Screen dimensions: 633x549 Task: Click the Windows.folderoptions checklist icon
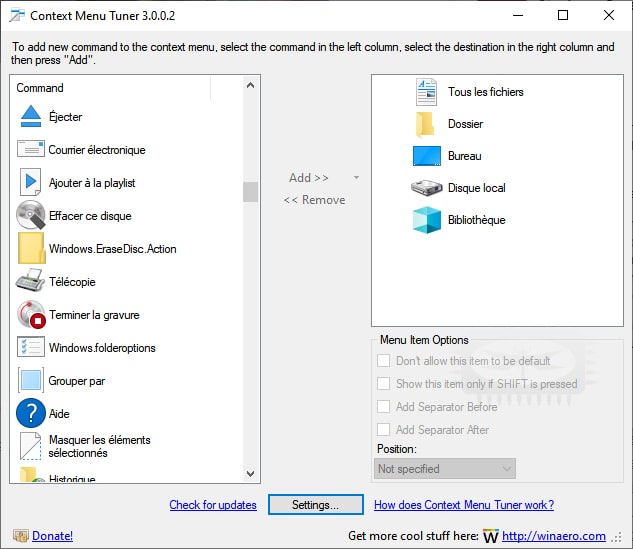(31, 347)
